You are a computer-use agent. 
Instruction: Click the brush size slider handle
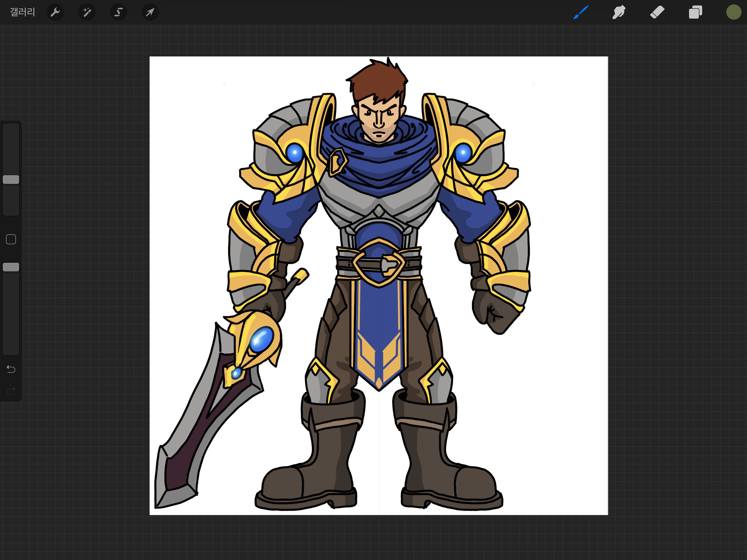[x=11, y=180]
